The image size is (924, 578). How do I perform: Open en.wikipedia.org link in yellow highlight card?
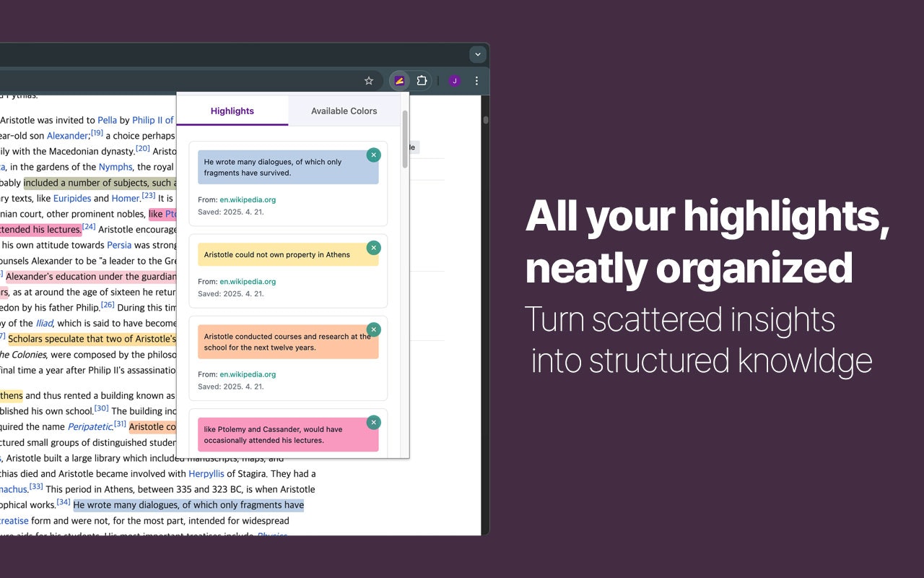coord(248,281)
